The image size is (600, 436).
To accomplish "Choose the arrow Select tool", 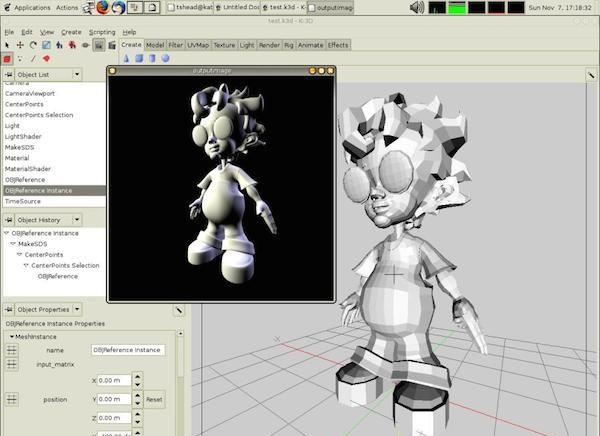I will [x=7, y=45].
